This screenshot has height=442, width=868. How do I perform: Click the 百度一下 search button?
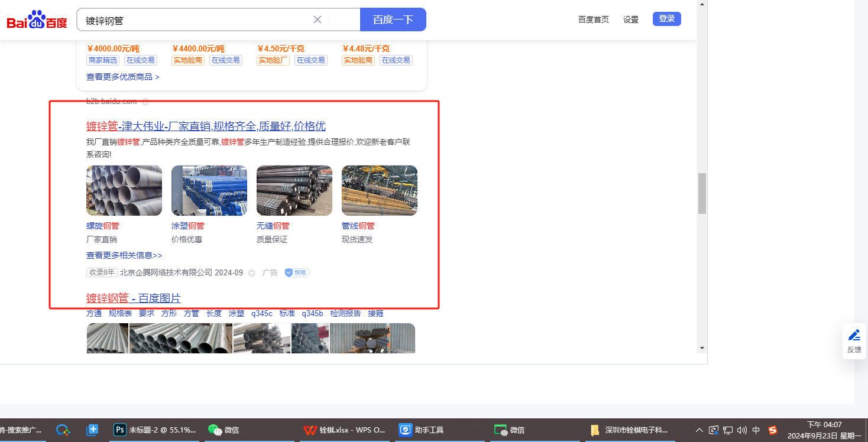[393, 19]
